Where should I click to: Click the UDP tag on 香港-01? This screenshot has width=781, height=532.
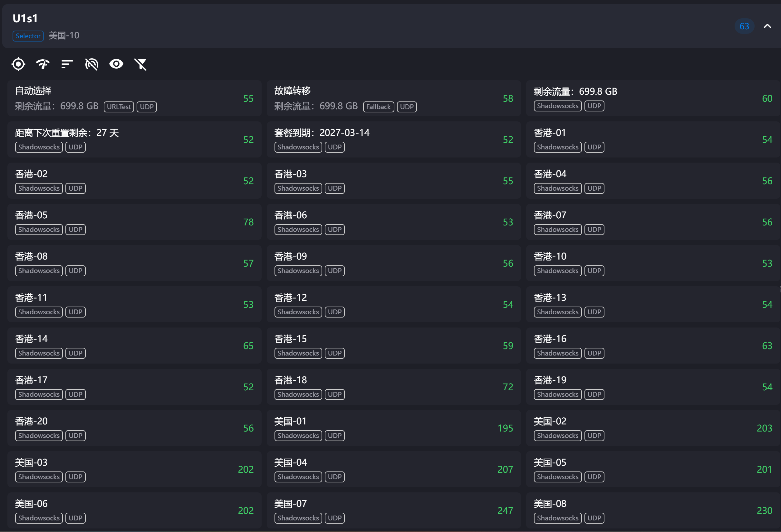click(x=594, y=147)
